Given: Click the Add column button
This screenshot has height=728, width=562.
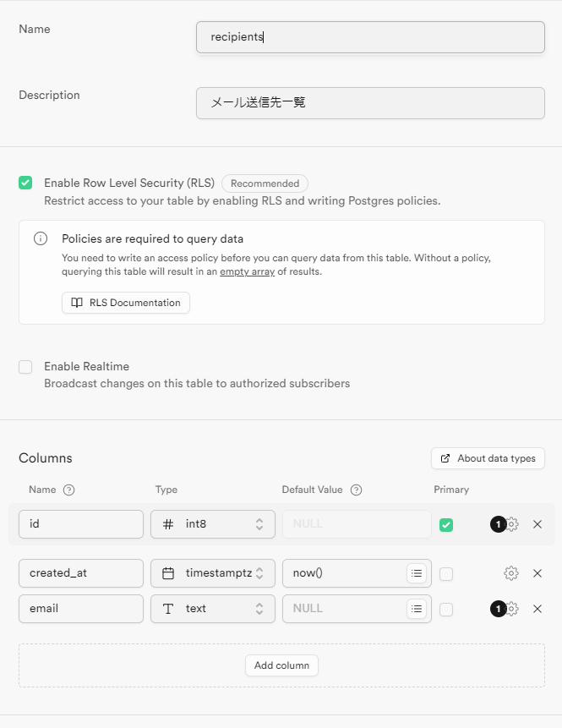Looking at the screenshot, I should coord(281,665).
